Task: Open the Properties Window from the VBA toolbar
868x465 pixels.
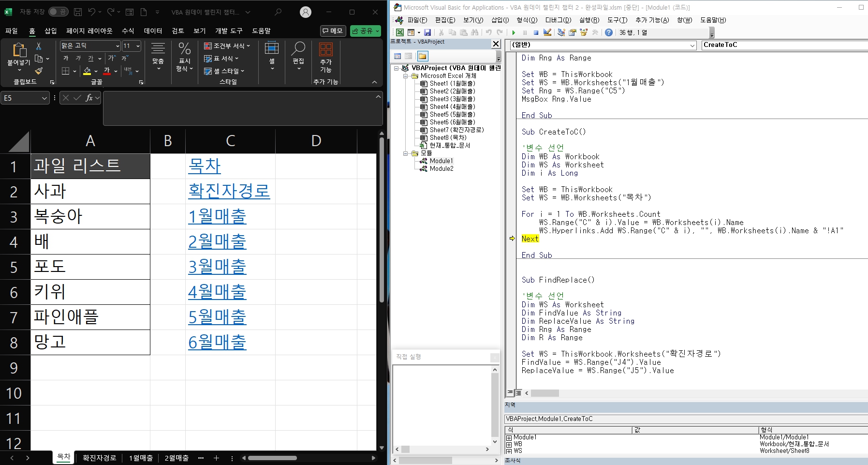Action: (572, 32)
